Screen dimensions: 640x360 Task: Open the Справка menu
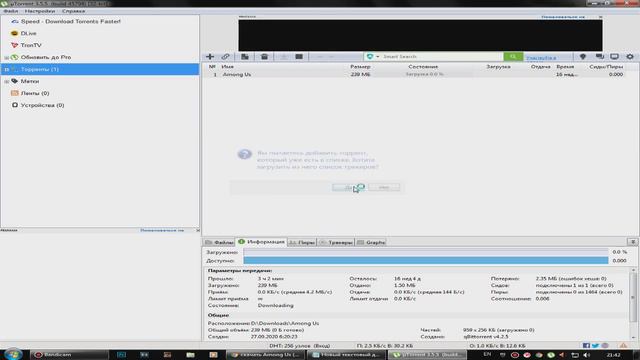coord(73,11)
